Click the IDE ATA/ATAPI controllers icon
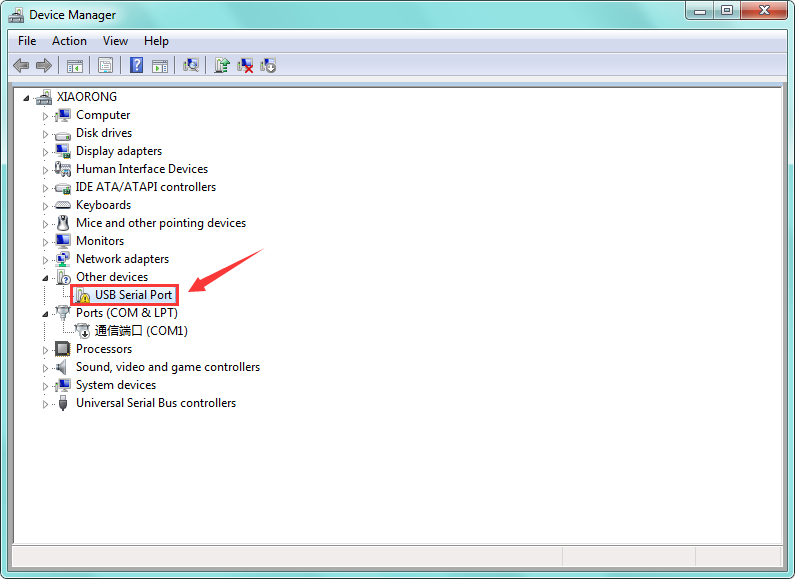The image size is (795, 579). pyautogui.click(x=63, y=188)
